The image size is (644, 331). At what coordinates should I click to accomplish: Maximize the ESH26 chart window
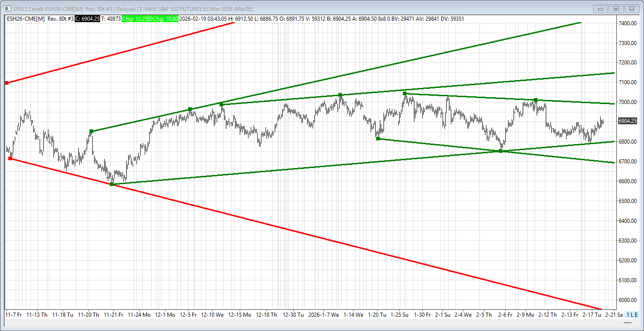616,8
